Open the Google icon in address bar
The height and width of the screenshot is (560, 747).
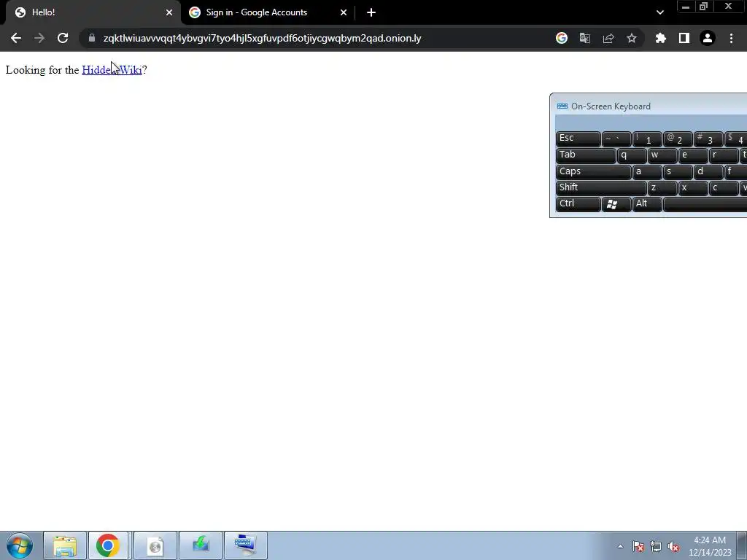click(x=562, y=38)
